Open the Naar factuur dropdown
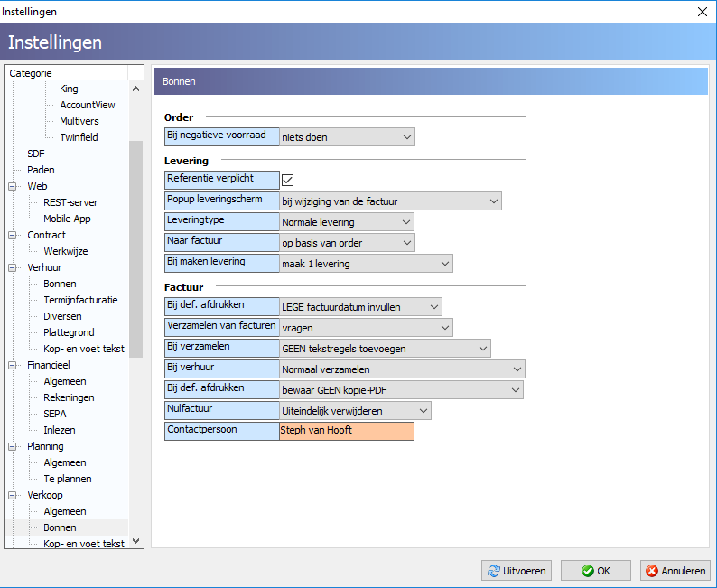Image resolution: width=717 pixels, height=588 pixels. point(347,243)
